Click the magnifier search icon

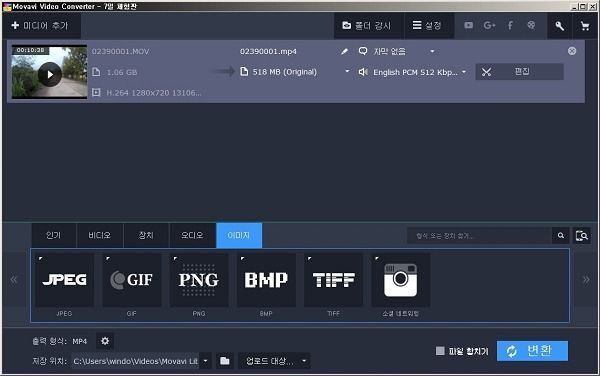click(x=561, y=236)
